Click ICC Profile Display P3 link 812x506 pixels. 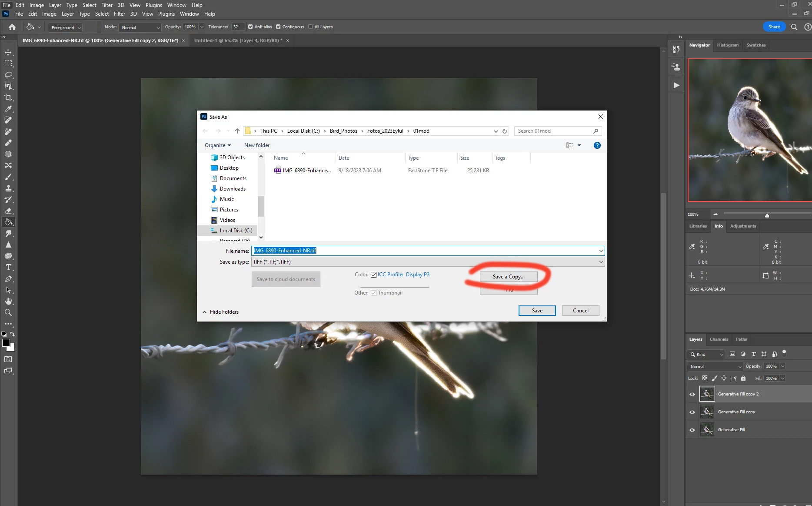click(x=403, y=275)
